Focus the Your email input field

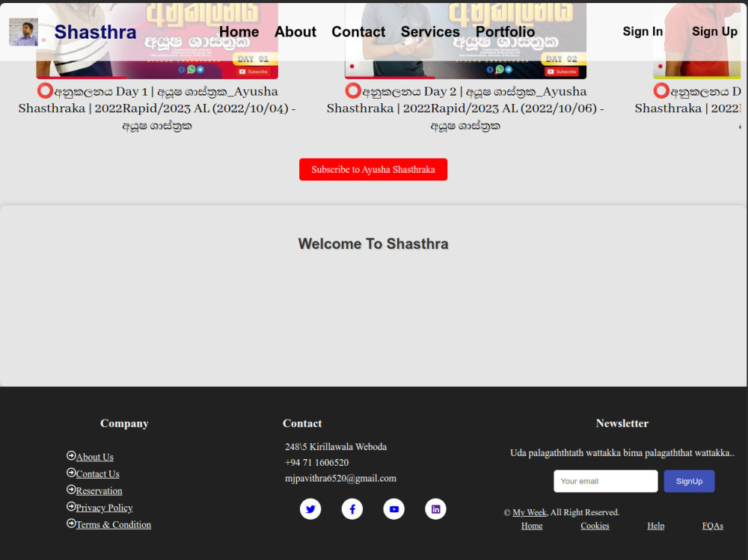pyautogui.click(x=606, y=481)
